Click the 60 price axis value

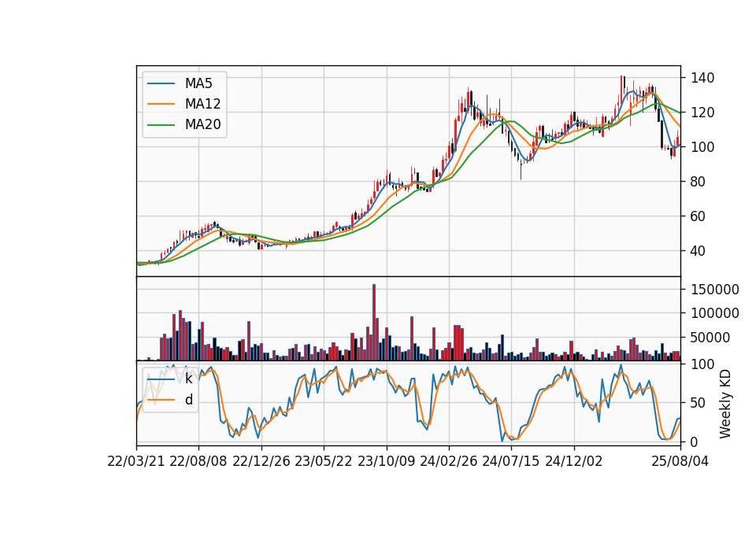699,217
